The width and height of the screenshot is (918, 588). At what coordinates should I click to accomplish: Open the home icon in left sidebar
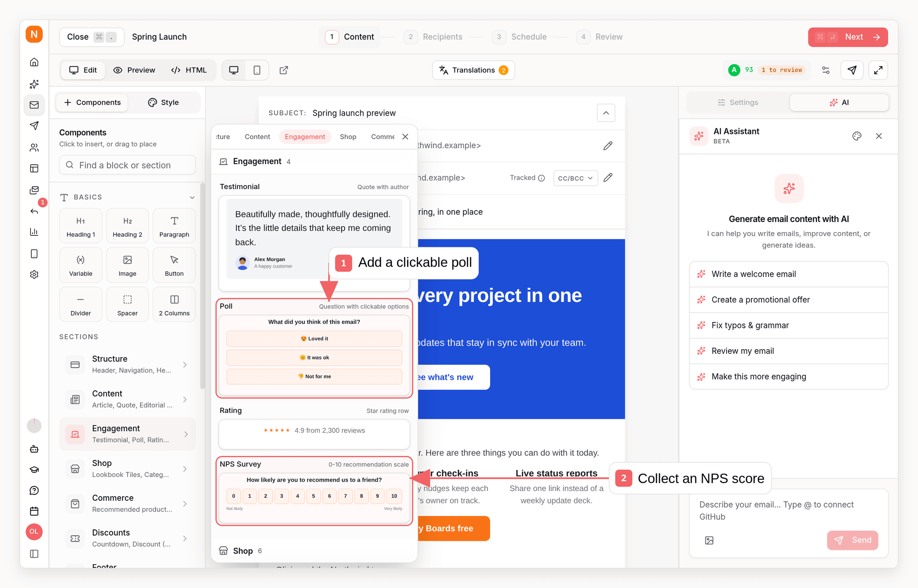click(34, 62)
